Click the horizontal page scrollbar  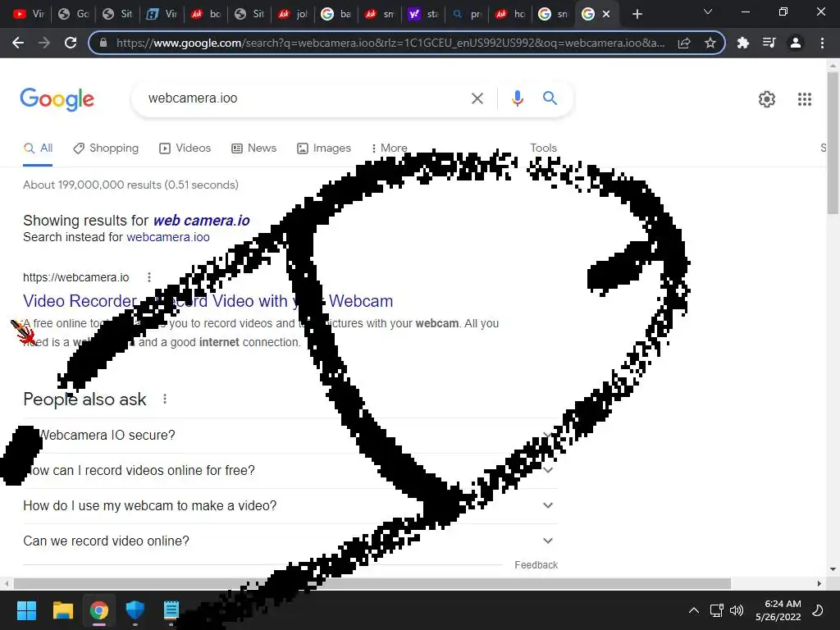[372, 583]
